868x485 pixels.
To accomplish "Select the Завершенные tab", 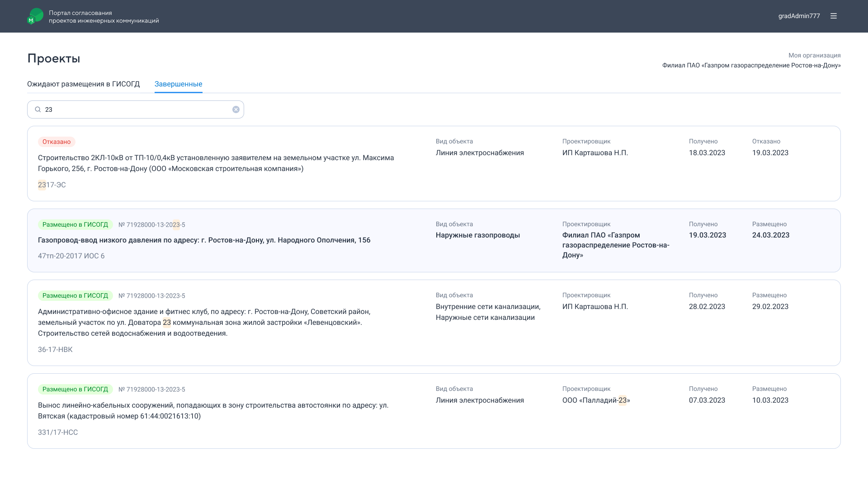I will click(x=179, y=84).
